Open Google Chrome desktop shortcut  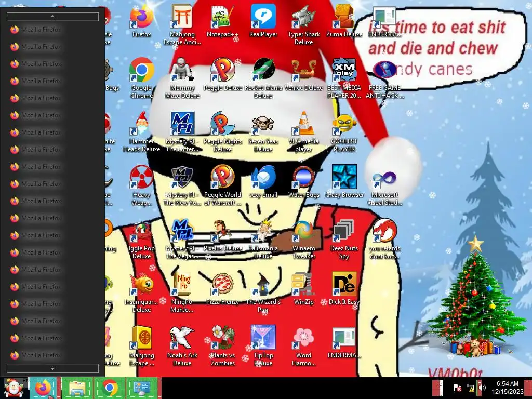142,78
